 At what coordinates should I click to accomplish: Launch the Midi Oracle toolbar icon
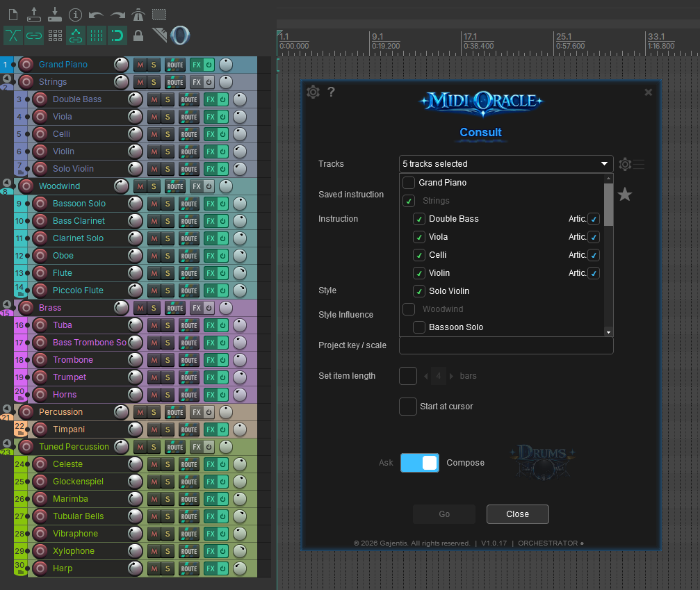point(180,35)
